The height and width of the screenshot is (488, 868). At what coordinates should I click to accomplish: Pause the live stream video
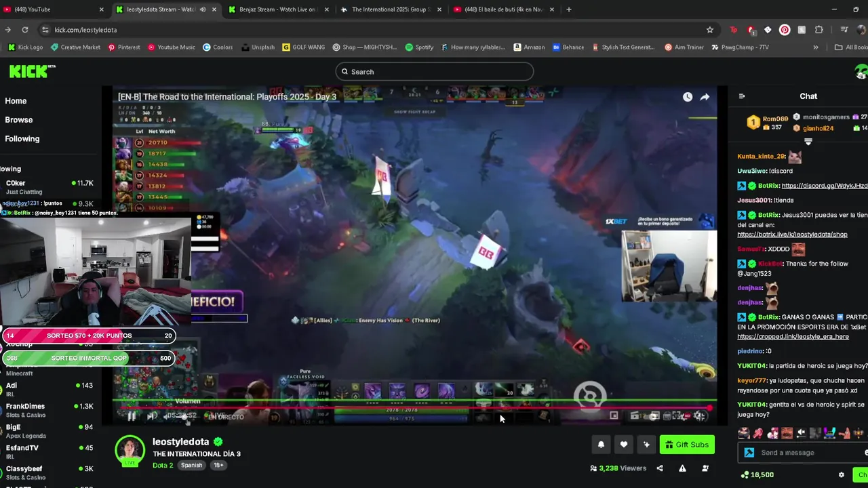pos(132,416)
